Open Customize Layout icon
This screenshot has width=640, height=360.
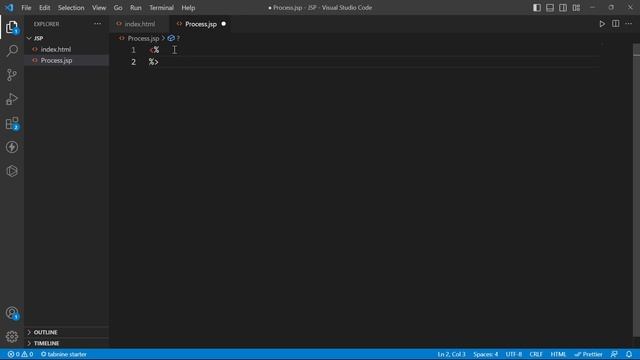point(576,7)
